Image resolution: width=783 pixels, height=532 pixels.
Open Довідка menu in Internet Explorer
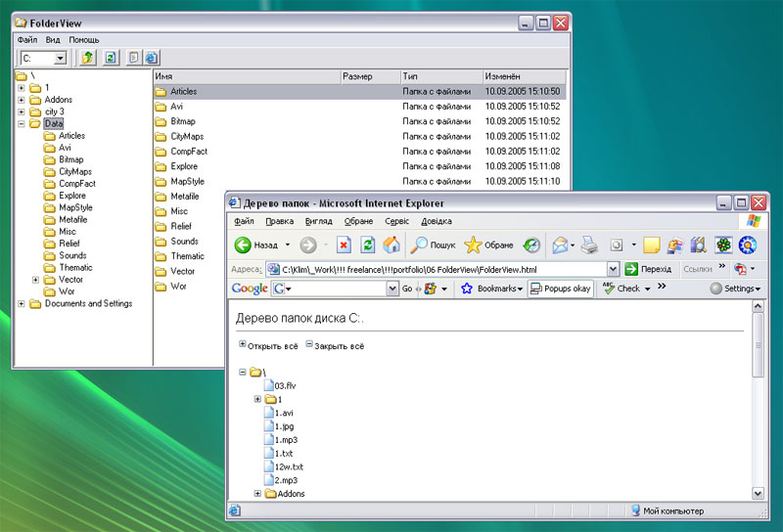pyautogui.click(x=437, y=221)
